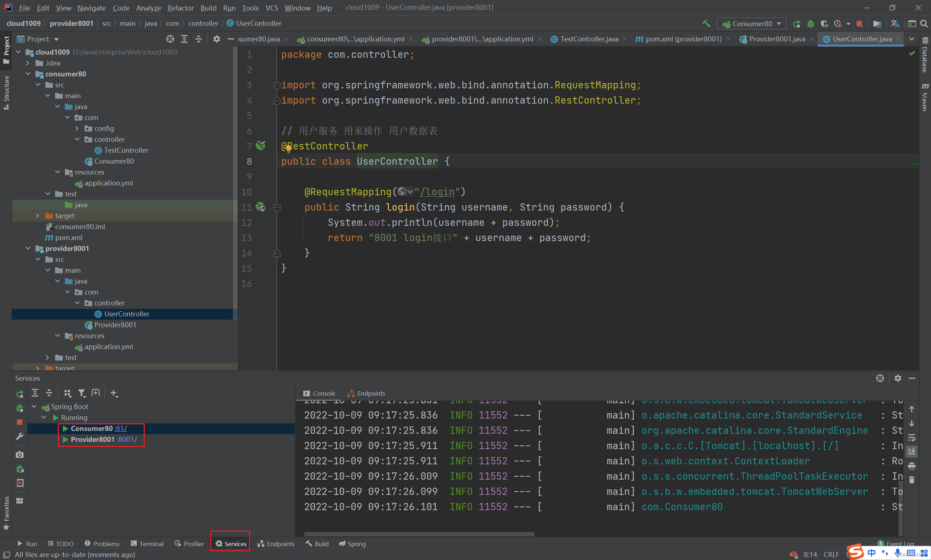Image resolution: width=931 pixels, height=560 pixels.
Task: Stop the selected service with red square
Action: point(20,422)
